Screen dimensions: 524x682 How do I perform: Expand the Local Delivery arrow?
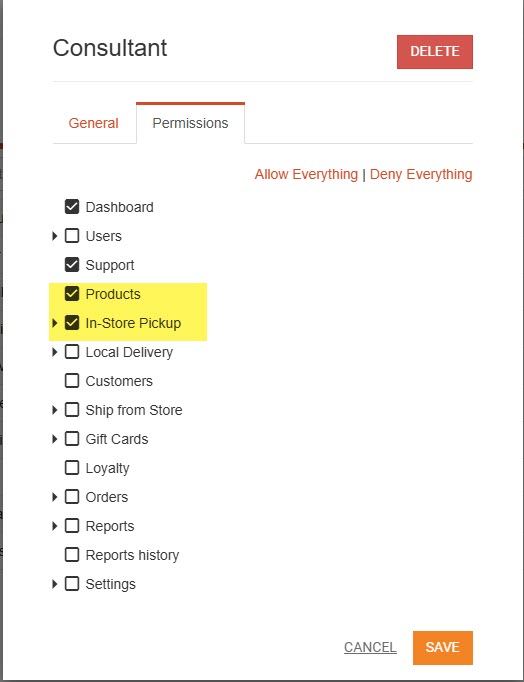point(54,351)
